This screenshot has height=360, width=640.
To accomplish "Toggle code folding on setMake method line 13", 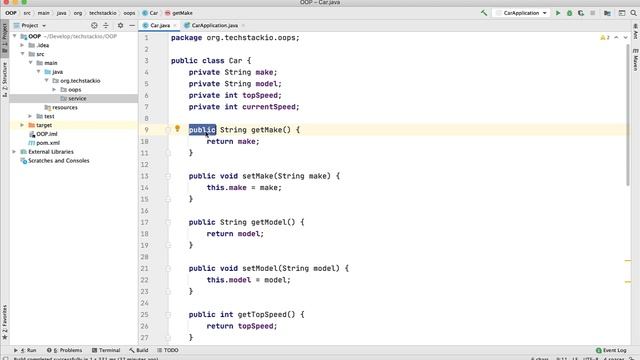I will [168, 176].
